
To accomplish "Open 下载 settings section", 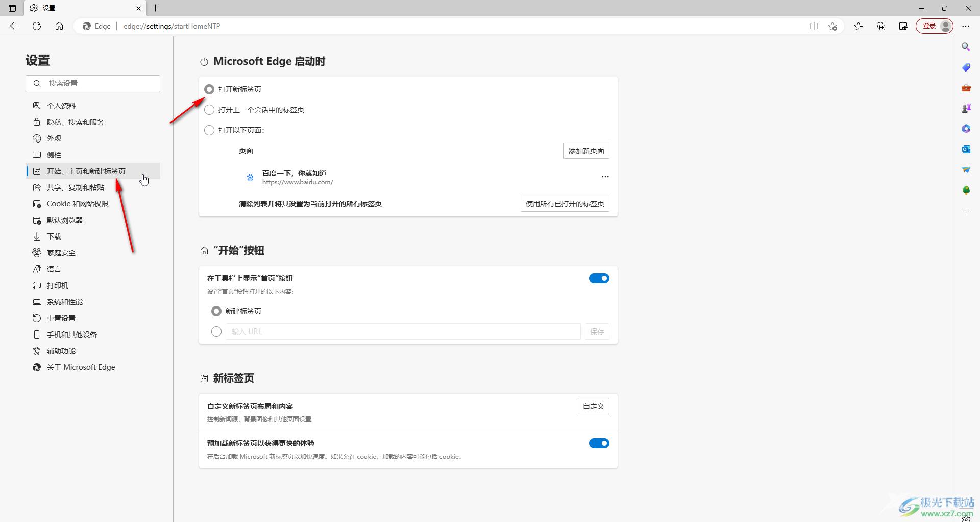I will tap(93, 236).
